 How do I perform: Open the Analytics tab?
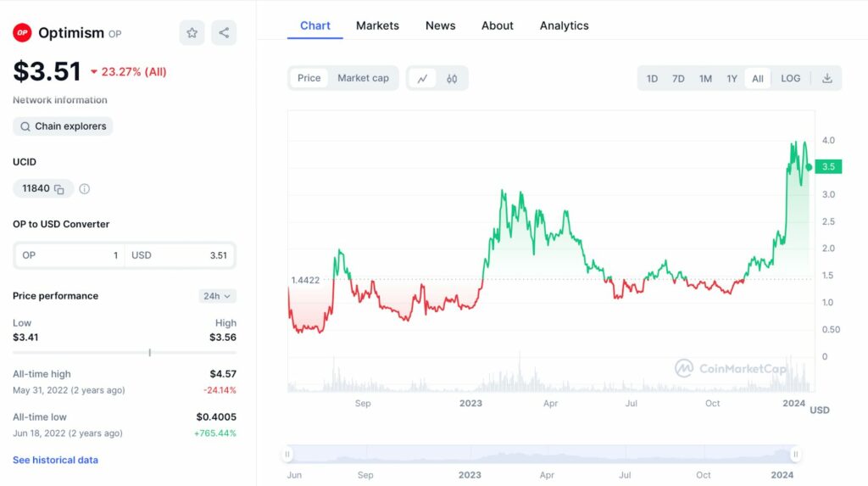pyautogui.click(x=564, y=25)
